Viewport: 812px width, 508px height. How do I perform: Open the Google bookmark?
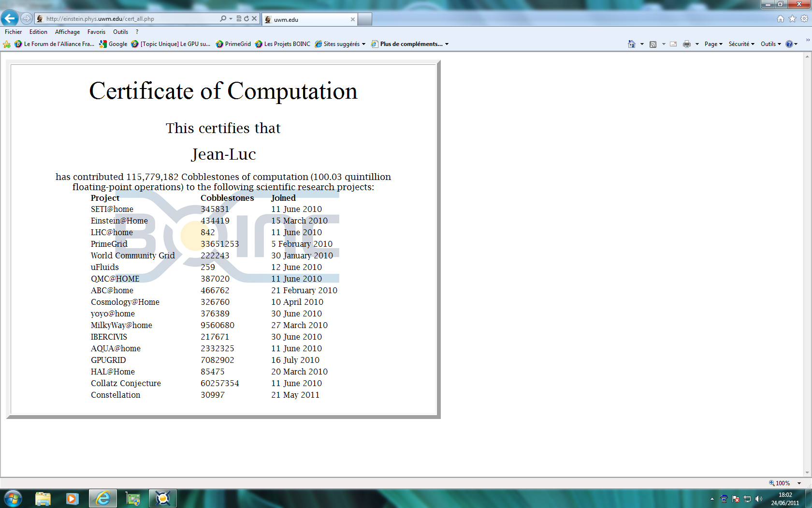113,44
